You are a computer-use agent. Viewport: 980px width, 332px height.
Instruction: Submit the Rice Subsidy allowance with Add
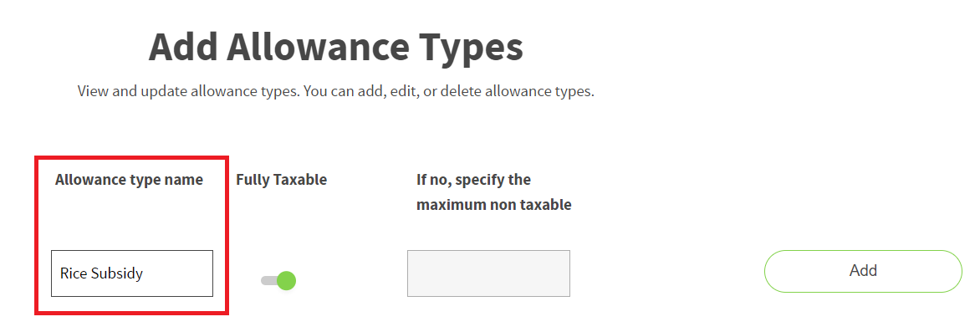[863, 271]
